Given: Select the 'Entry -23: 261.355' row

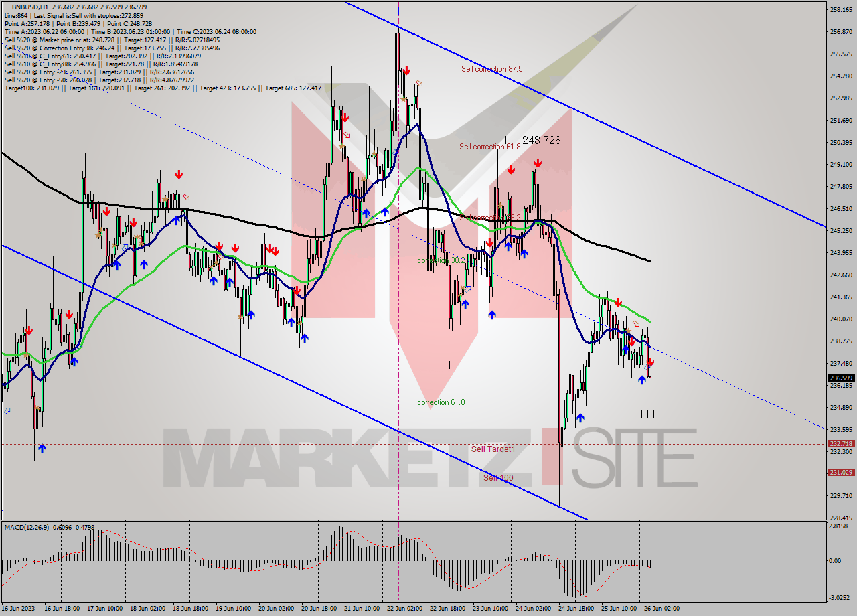Looking at the screenshot, I should 99,72.
